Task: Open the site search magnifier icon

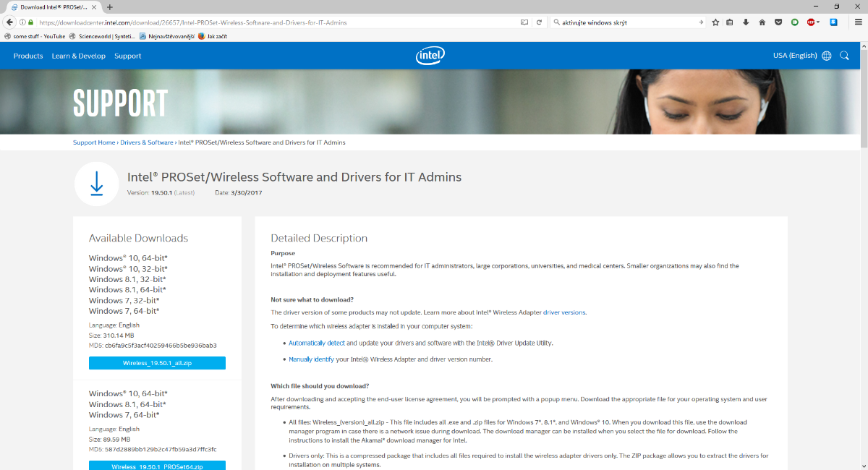Action: point(844,56)
